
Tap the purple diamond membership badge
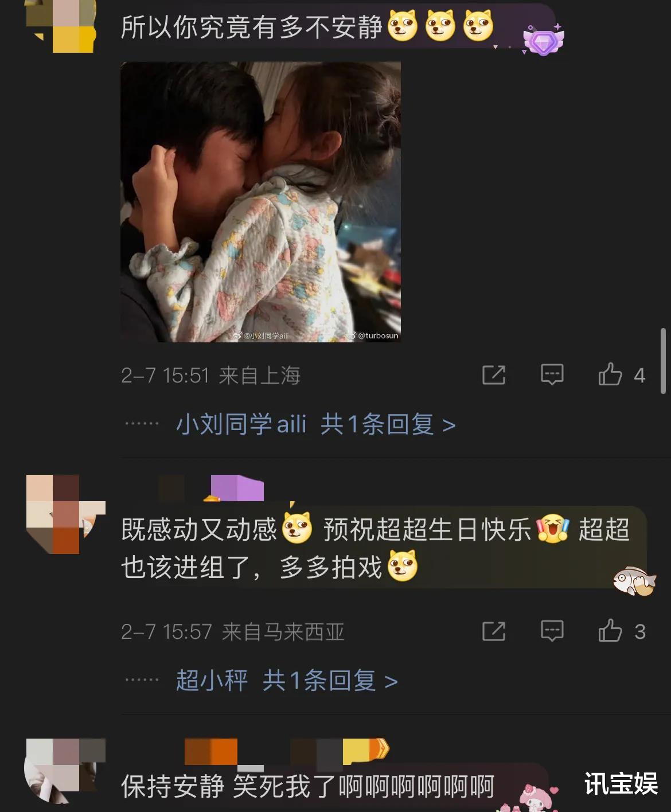(x=543, y=40)
